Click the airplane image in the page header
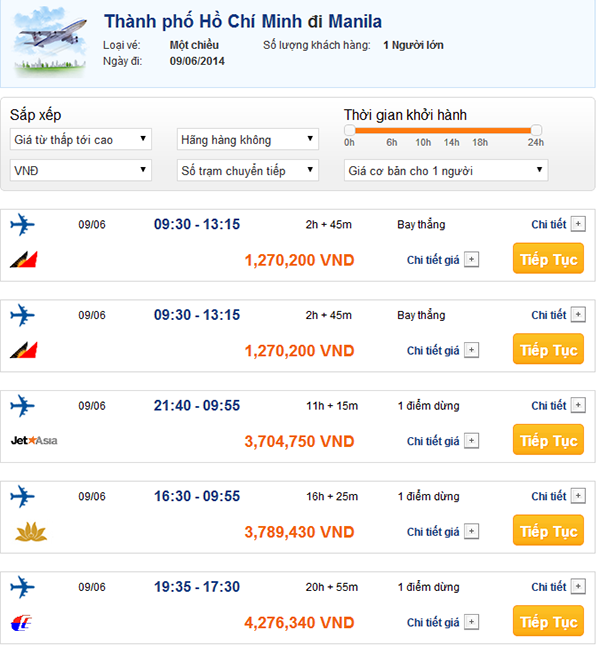This screenshot has height=646, width=600. 51,44
